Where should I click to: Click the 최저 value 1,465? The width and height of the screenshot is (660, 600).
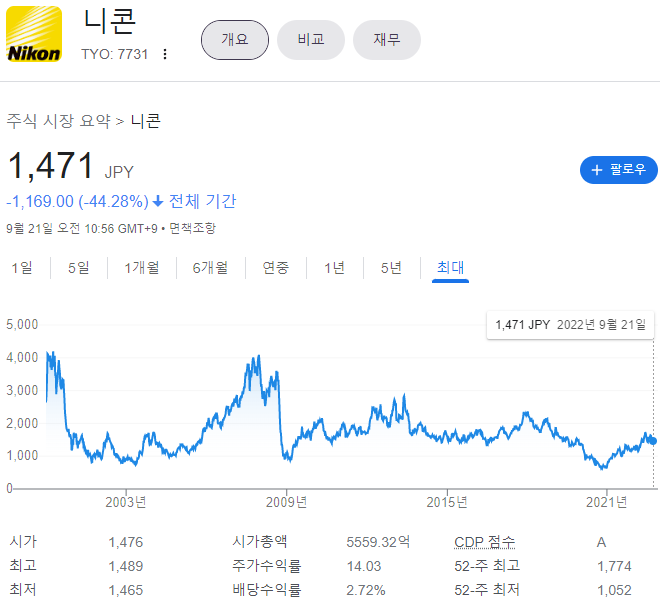point(126,590)
